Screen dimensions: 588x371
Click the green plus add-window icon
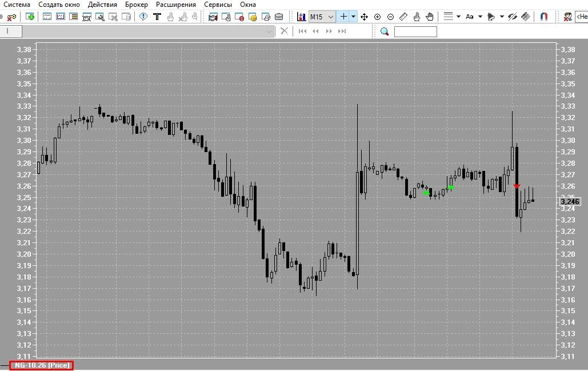[30, 17]
